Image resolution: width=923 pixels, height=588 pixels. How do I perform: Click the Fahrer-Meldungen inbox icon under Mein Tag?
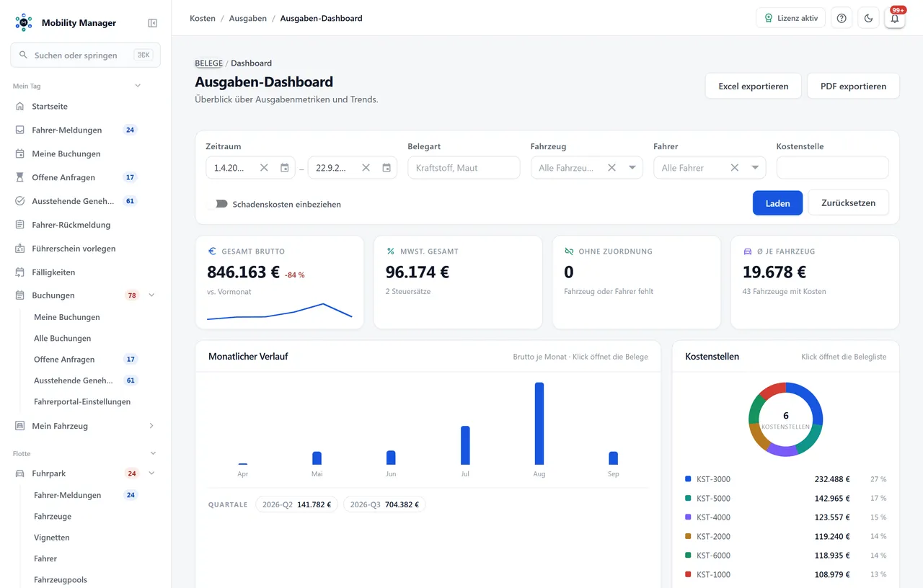(x=20, y=130)
